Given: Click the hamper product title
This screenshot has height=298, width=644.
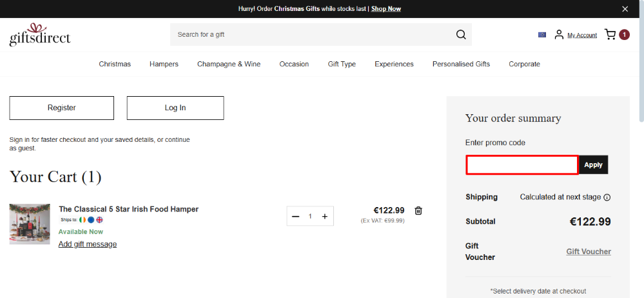Looking at the screenshot, I should click(x=128, y=209).
